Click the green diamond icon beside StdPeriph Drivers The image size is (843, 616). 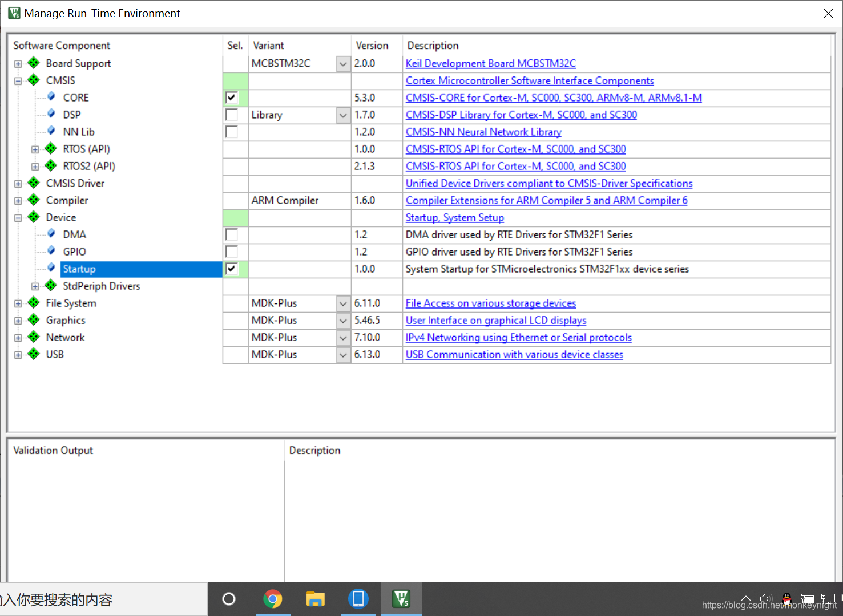click(x=51, y=285)
